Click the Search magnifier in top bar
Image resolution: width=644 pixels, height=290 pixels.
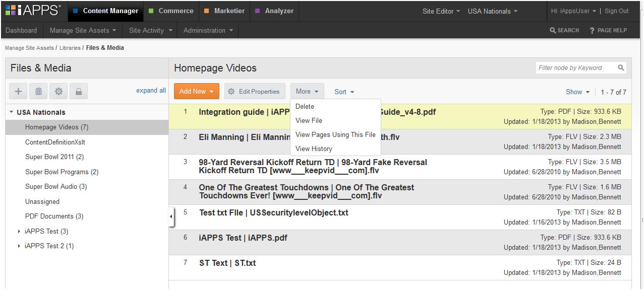(x=553, y=30)
